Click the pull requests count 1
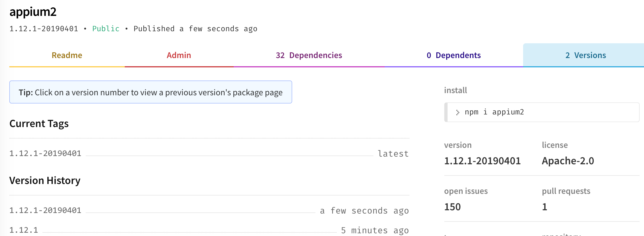Screen dimensions: 644x236 pos(545,207)
